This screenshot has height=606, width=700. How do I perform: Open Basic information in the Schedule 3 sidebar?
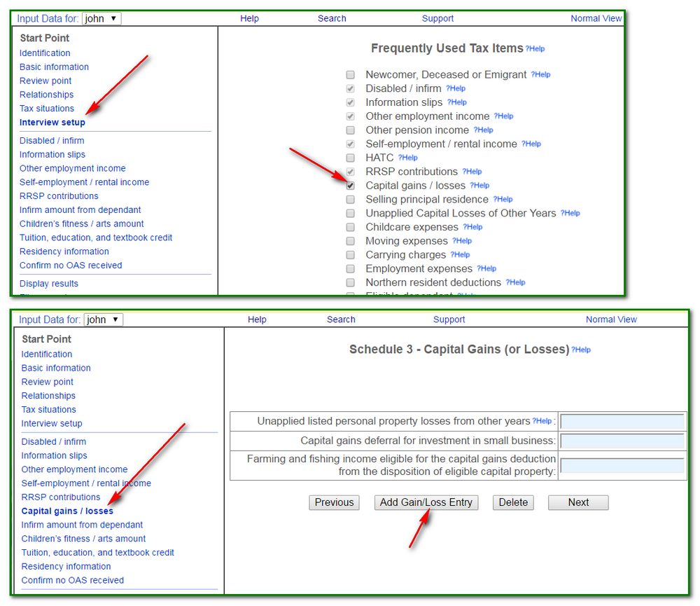click(56, 368)
